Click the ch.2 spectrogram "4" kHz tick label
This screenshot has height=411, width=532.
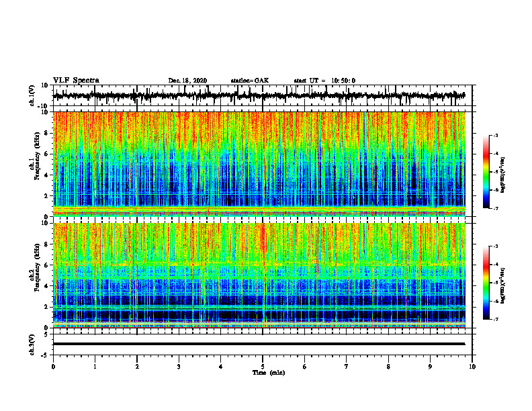tap(46, 286)
